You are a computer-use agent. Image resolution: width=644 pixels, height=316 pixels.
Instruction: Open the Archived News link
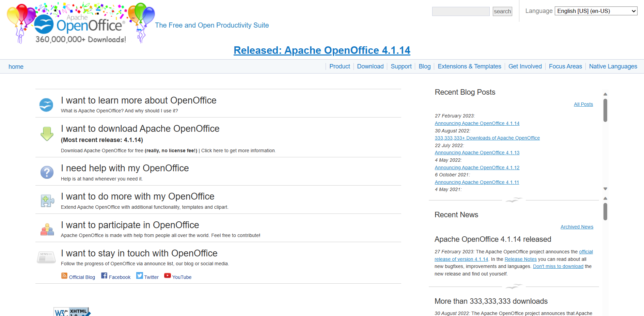pos(577,227)
